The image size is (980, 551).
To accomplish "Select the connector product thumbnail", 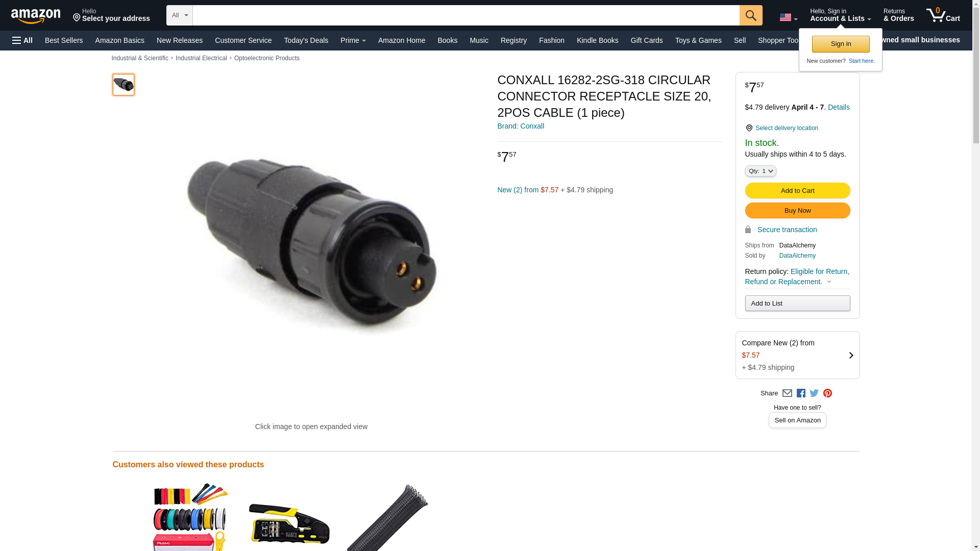I will click(x=124, y=85).
